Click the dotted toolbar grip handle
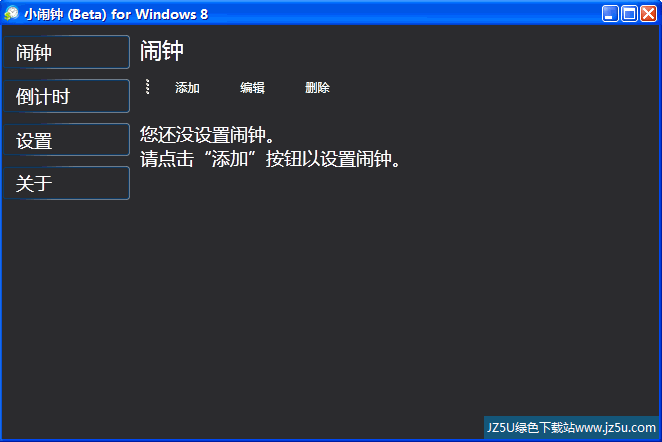 coord(147,87)
